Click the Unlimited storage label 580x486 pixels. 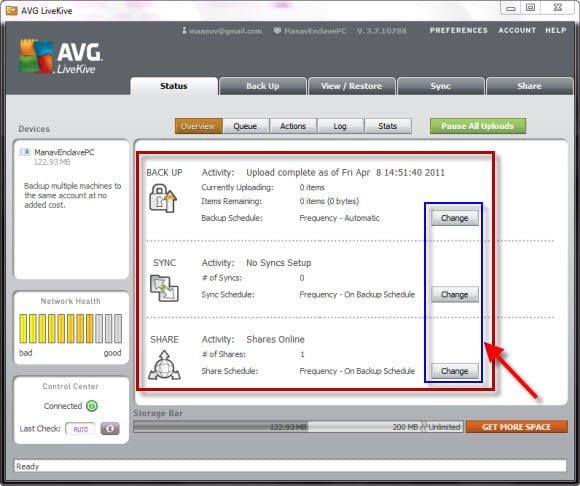point(444,427)
